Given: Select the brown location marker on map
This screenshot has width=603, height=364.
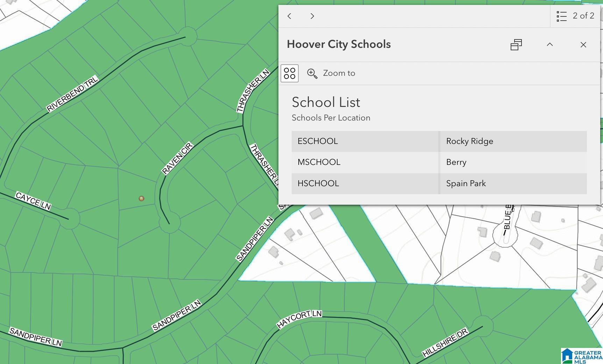Looking at the screenshot, I should coord(141,198).
